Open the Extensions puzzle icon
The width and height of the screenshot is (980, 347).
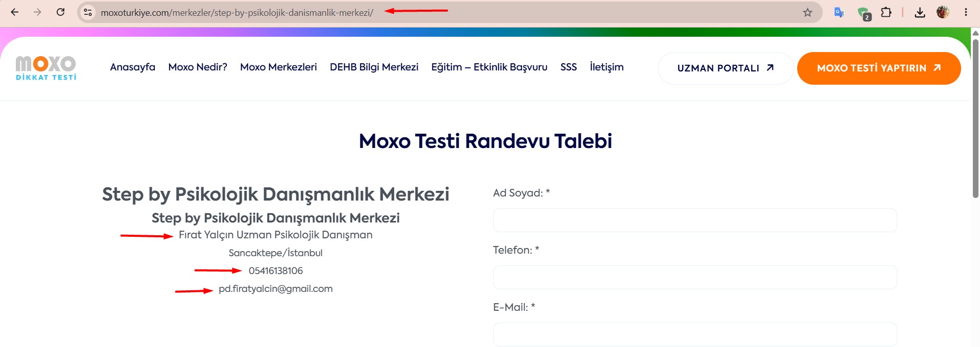(887, 12)
